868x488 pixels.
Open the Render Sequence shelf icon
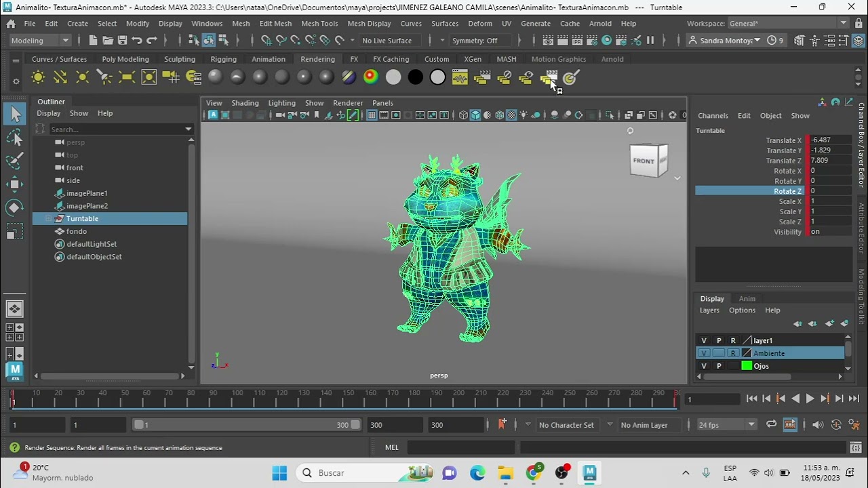pos(548,77)
